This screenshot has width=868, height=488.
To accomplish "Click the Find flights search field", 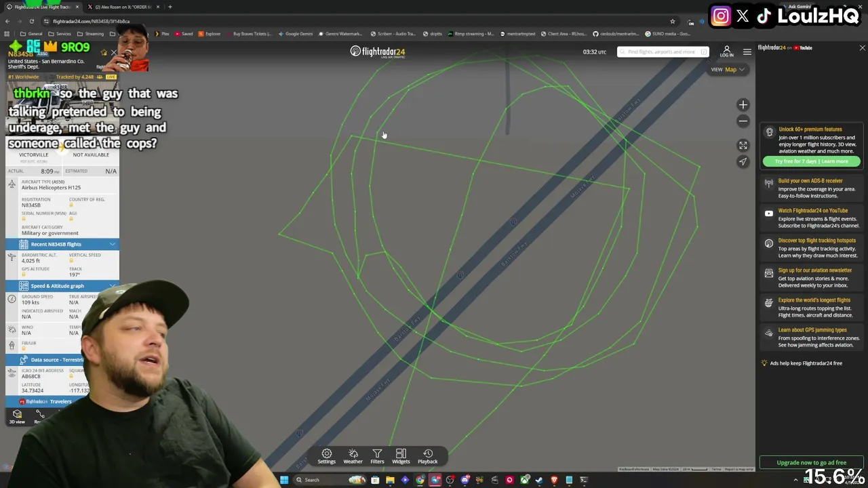I will [663, 52].
